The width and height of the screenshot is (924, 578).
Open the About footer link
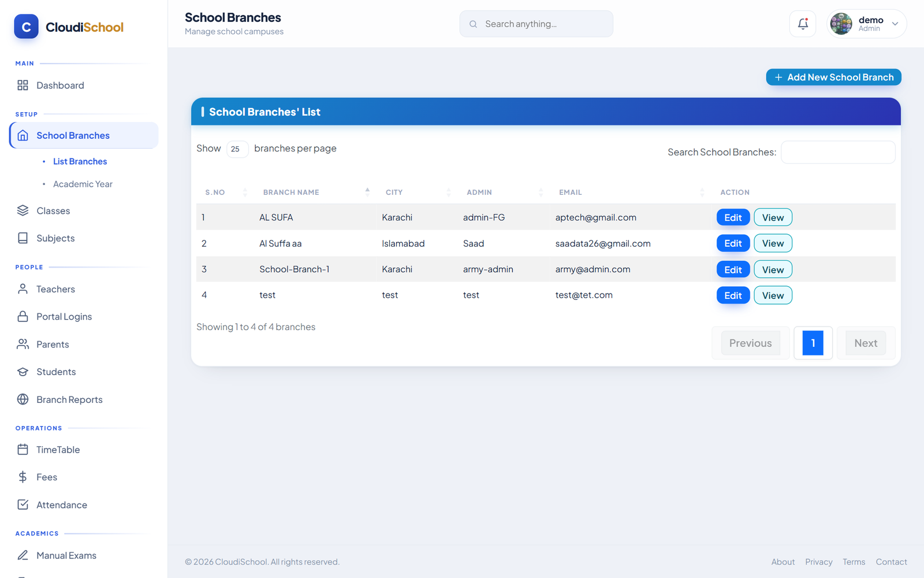(x=783, y=562)
